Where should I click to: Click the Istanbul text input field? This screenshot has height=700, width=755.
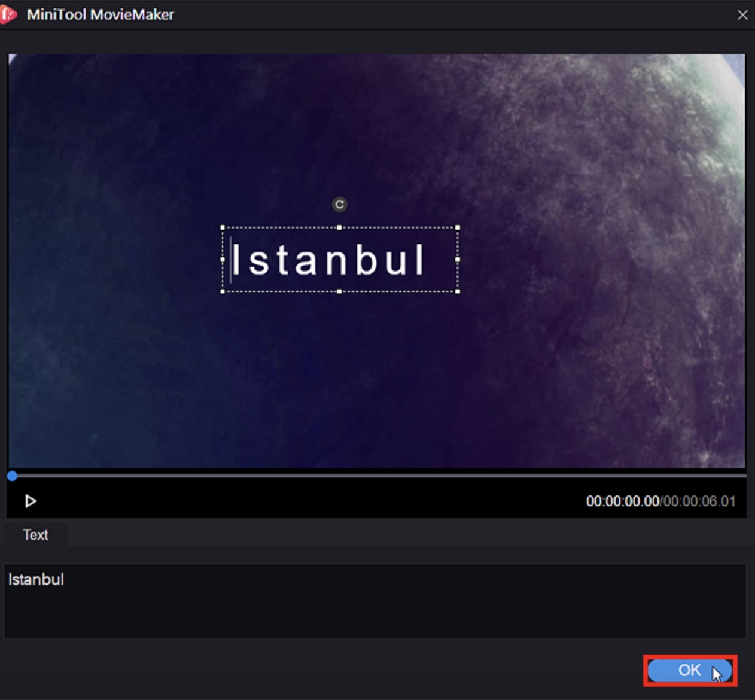375,601
